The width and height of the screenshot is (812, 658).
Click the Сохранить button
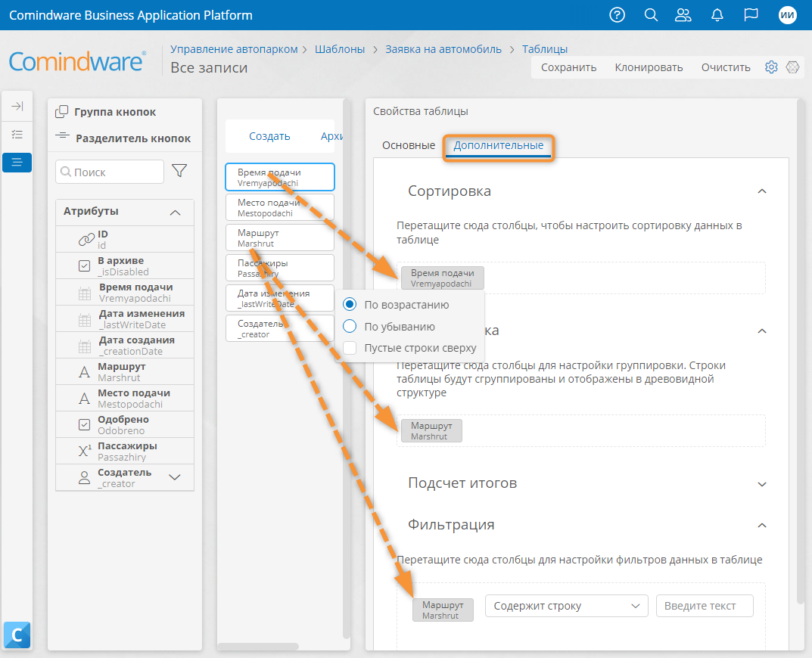(x=568, y=67)
